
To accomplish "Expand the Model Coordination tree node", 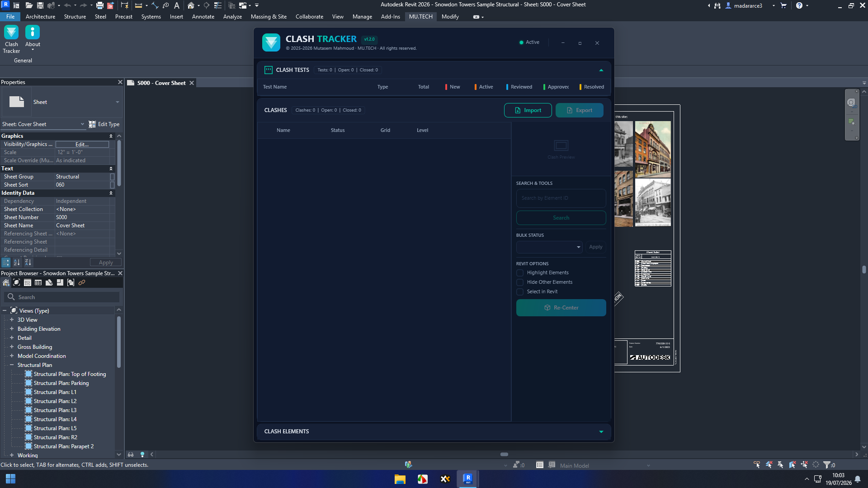I will point(12,356).
